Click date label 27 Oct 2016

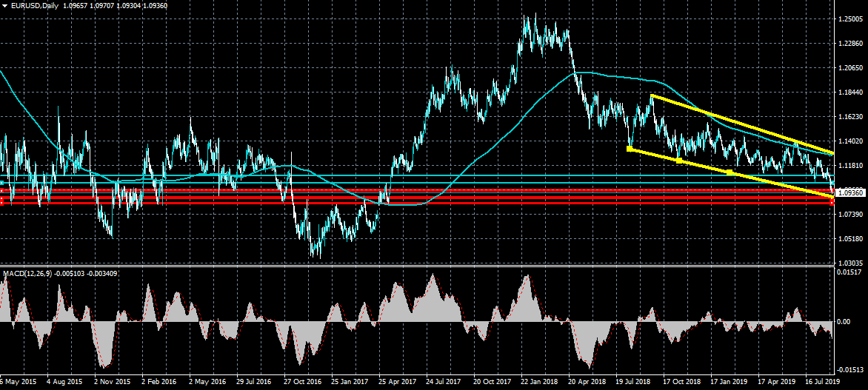pos(302,382)
